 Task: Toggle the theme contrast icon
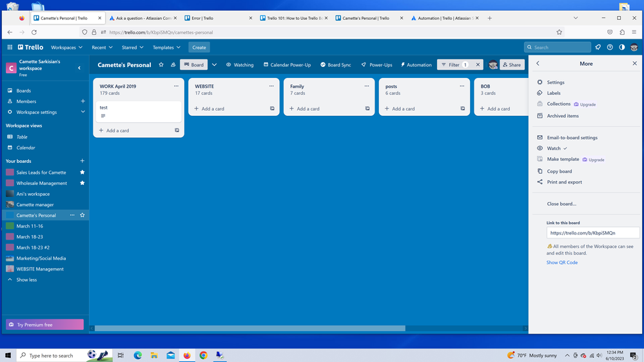[622, 47]
